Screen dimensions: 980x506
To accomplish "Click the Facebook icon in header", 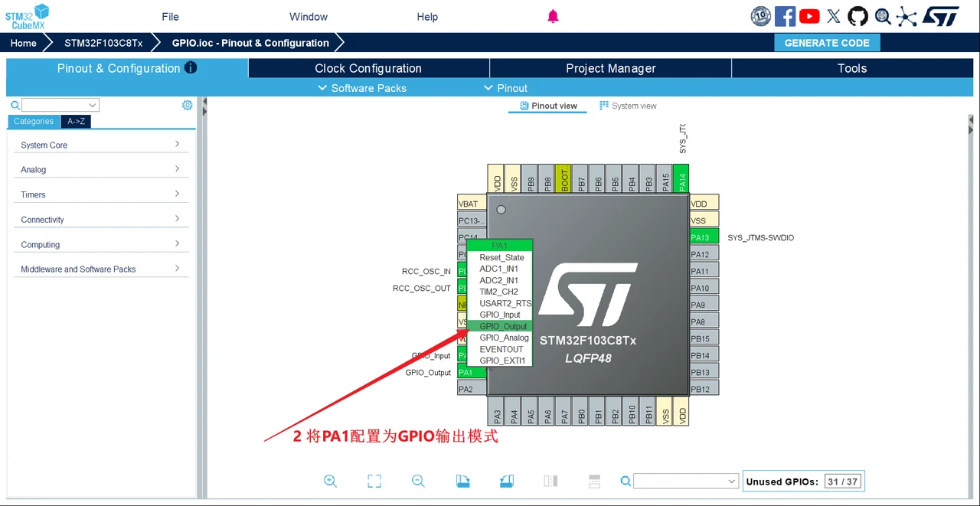I will [x=785, y=16].
